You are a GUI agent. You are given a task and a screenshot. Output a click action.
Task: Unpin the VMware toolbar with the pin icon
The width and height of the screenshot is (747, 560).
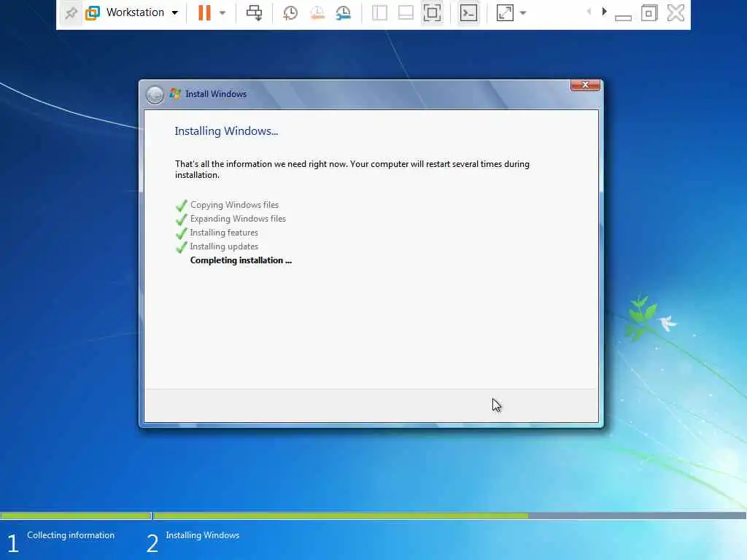point(71,13)
